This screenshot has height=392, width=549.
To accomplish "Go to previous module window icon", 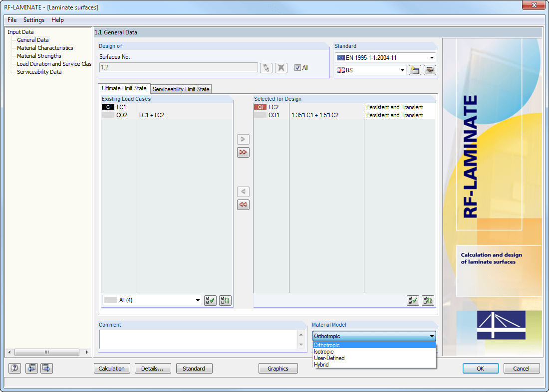I will coord(31,368).
